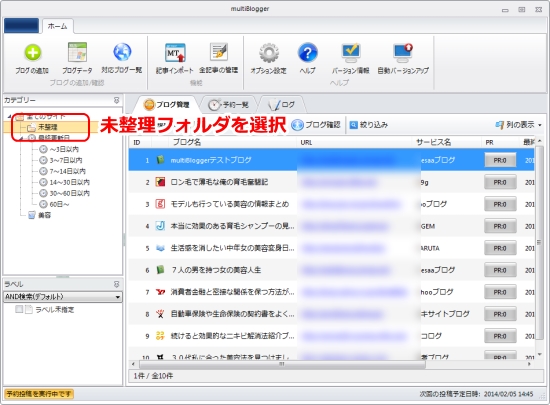The height and width of the screenshot is (405, 550).
Task: Open the AND検索(デフォルト) combo box
Action: click(63, 297)
